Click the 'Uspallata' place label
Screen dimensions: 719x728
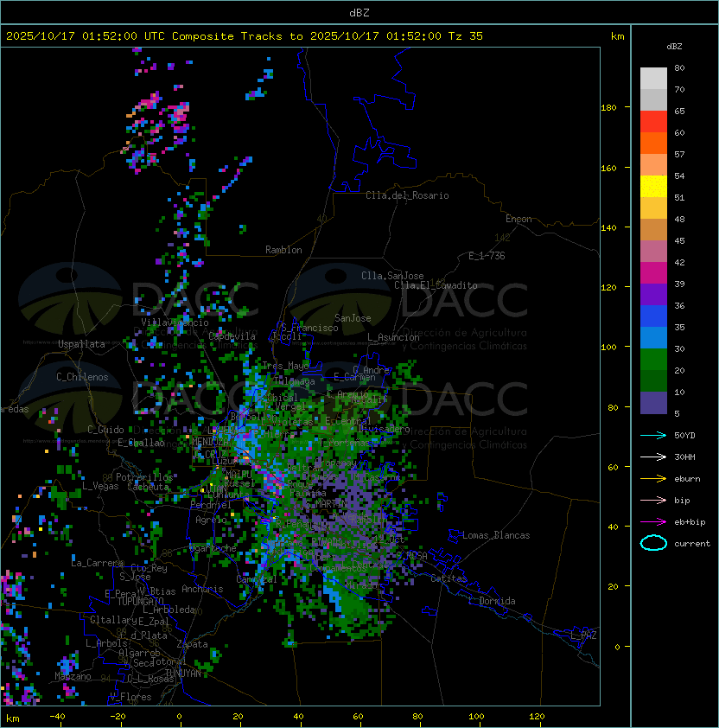click(81, 344)
